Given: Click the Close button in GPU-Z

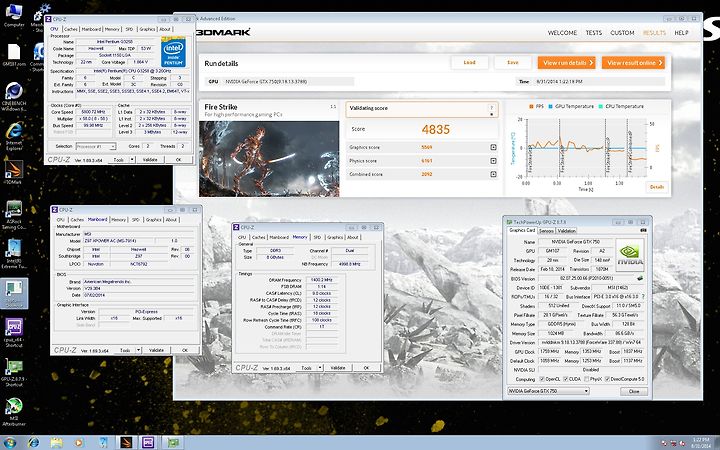Looking at the screenshot, I should pos(634,391).
